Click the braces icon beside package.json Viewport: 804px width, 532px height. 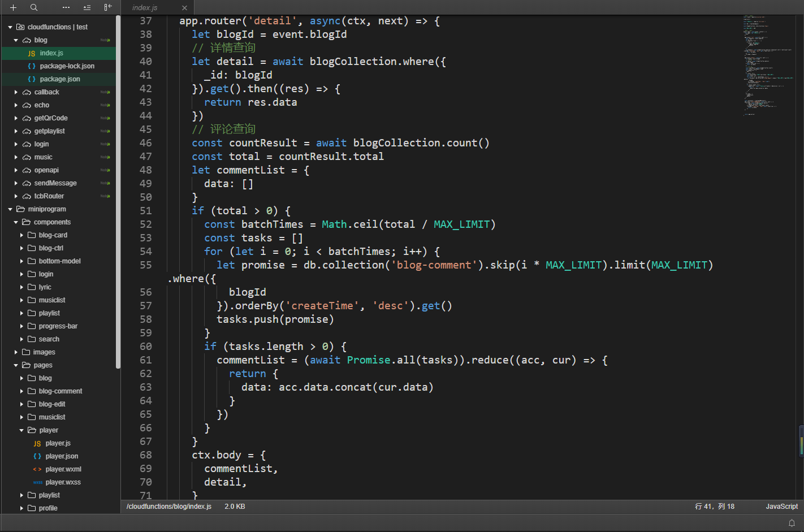click(x=32, y=79)
